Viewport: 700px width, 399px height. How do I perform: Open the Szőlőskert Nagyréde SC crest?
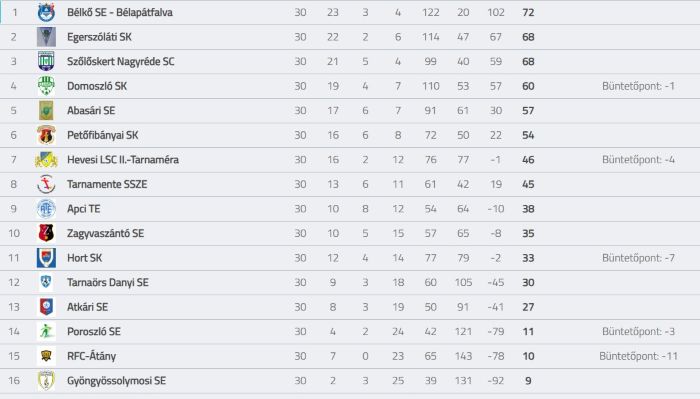pyautogui.click(x=46, y=61)
